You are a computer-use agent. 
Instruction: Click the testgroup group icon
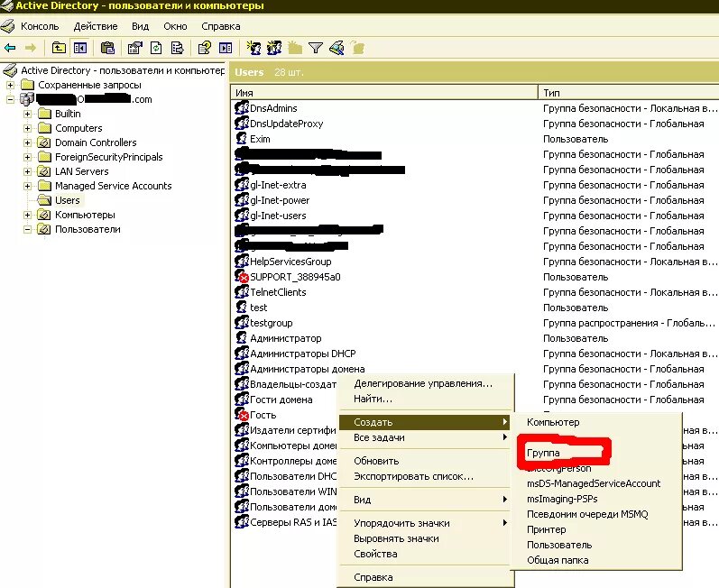coord(242,323)
